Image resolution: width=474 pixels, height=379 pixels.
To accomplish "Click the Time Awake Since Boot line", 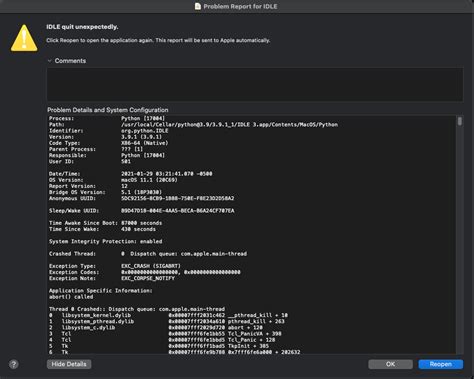I will (x=105, y=223).
